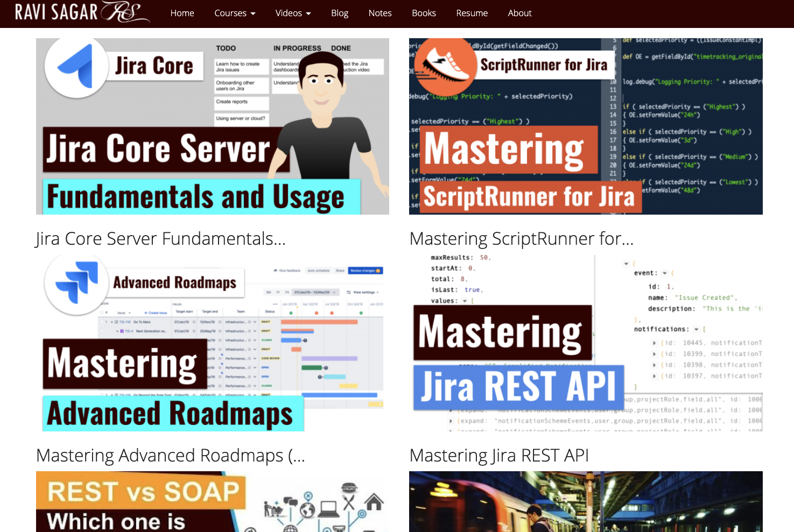Screen dimensions: 794x532
Task: Open the About page
Action: tap(519, 13)
